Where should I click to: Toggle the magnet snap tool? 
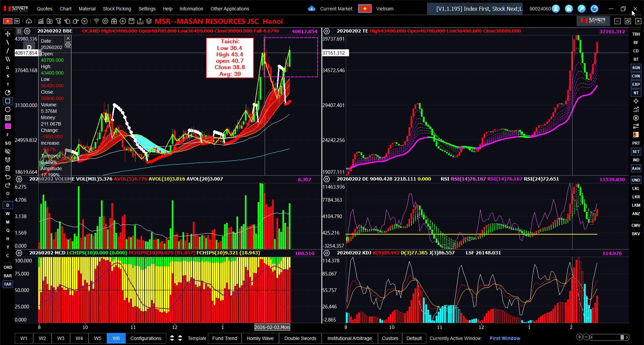8,160
